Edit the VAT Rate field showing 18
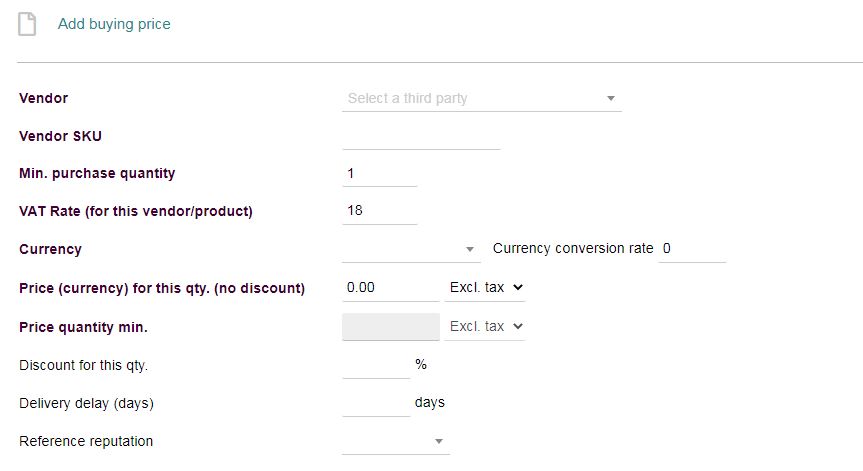Viewport: 863px width, 471px height. click(x=379, y=212)
